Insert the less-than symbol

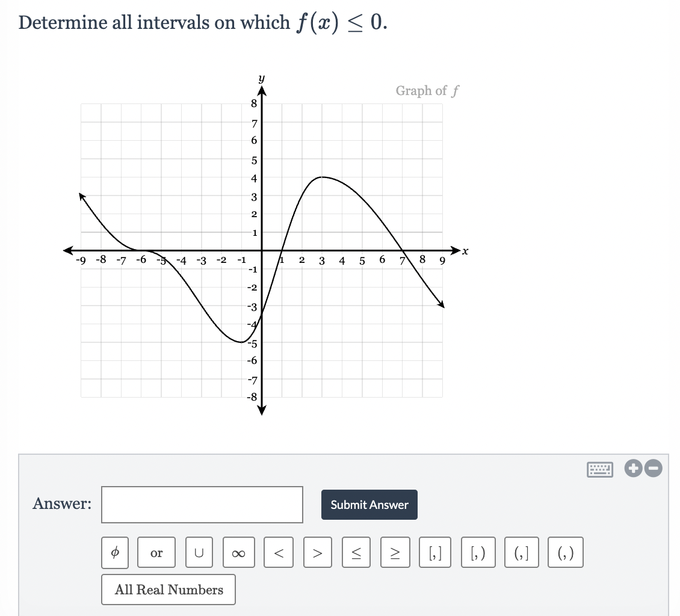(x=279, y=552)
